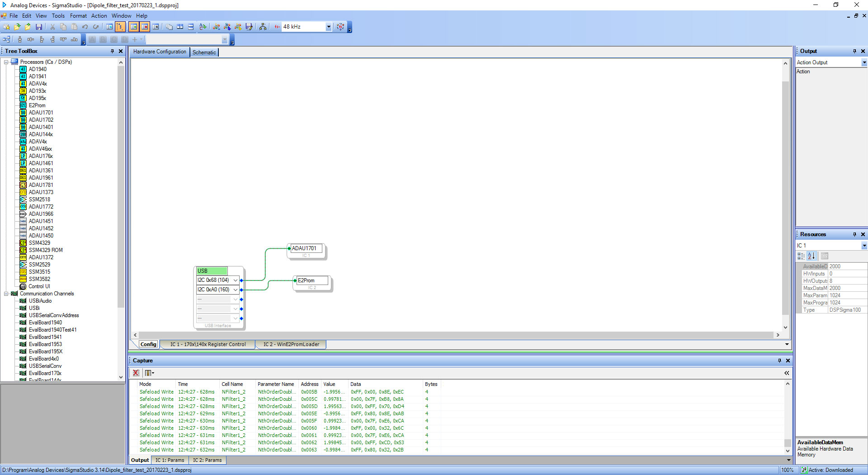Open the IC 1 Resources dropdown
This screenshot has width=868, height=475.
(864, 246)
